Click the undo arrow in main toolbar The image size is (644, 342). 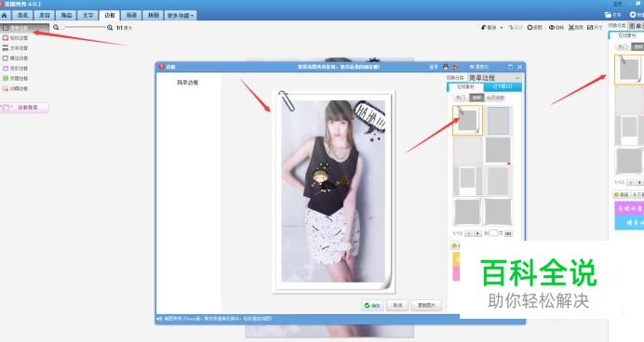pos(489,27)
